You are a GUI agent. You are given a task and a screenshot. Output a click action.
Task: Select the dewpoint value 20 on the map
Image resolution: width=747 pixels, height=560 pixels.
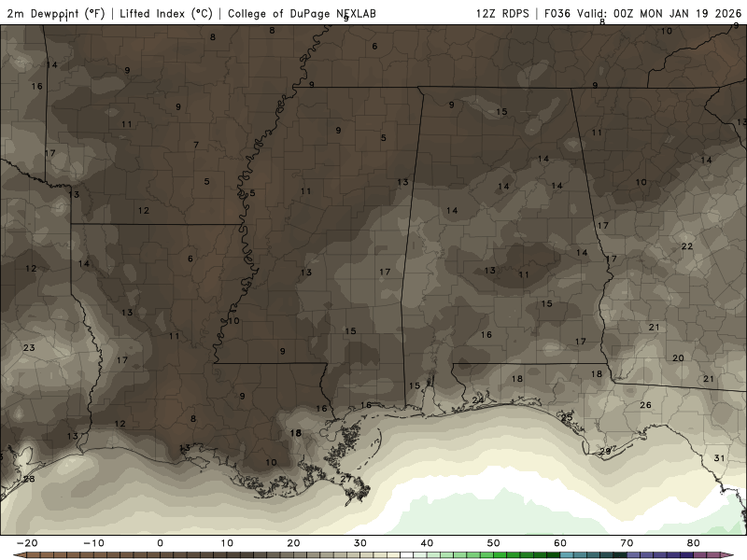pos(678,358)
